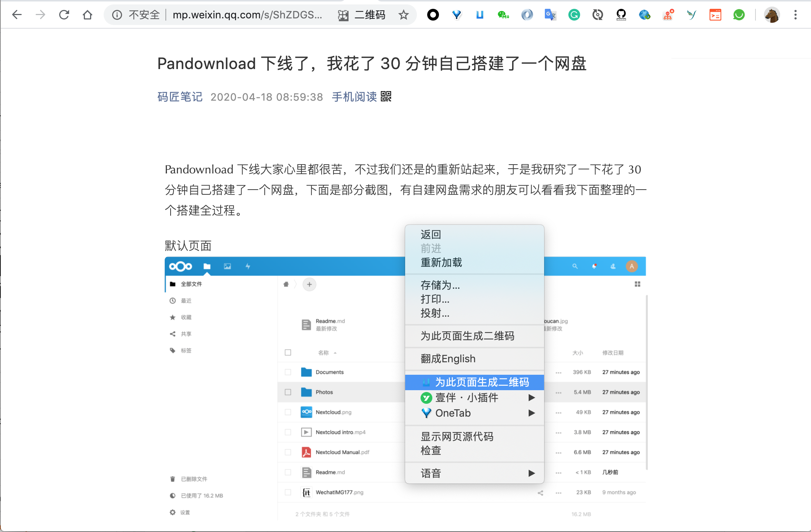The image size is (811, 532).
Task: Click the GitHub Octocat extension icon
Action: [x=621, y=15]
